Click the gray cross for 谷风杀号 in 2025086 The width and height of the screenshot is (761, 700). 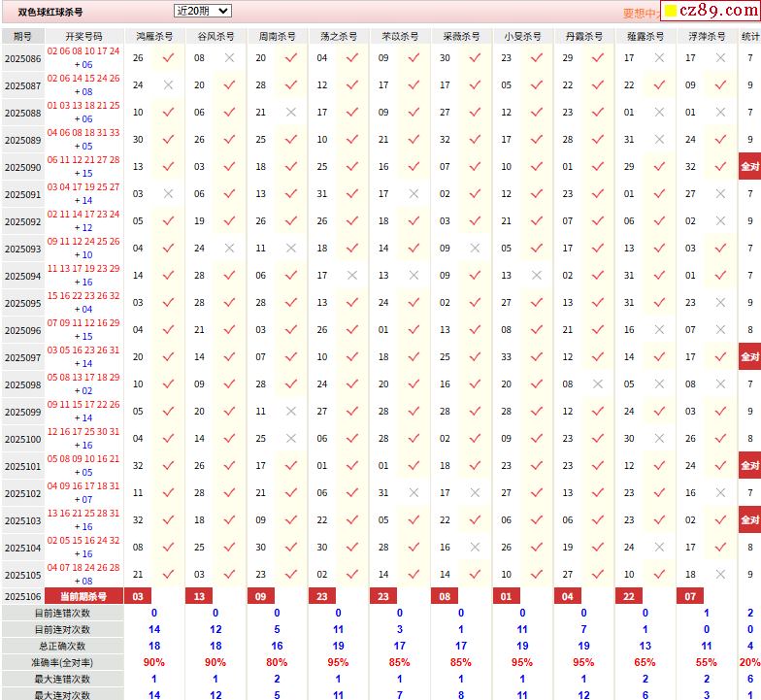tap(229, 58)
